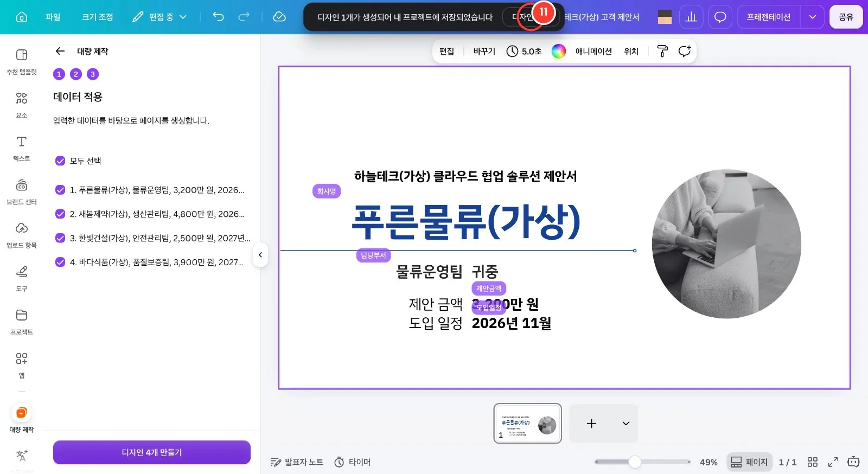
Task: Open the 크기 조정 menu
Action: (98, 17)
